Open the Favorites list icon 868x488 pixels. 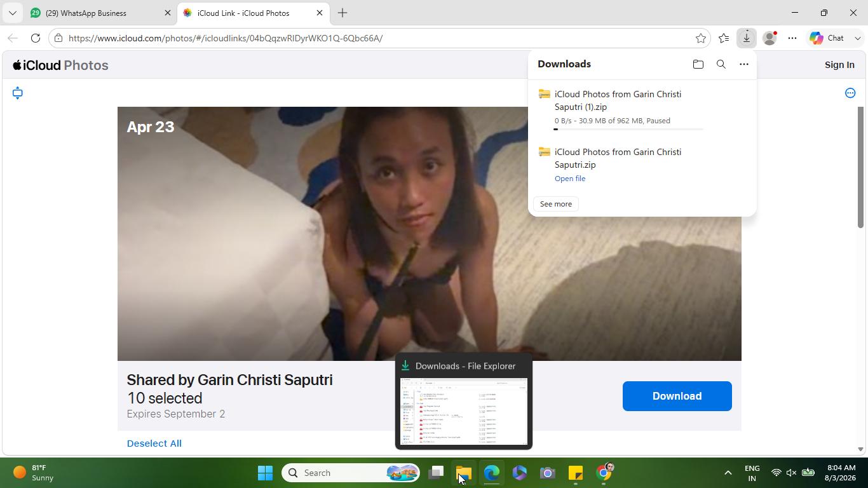[723, 38]
